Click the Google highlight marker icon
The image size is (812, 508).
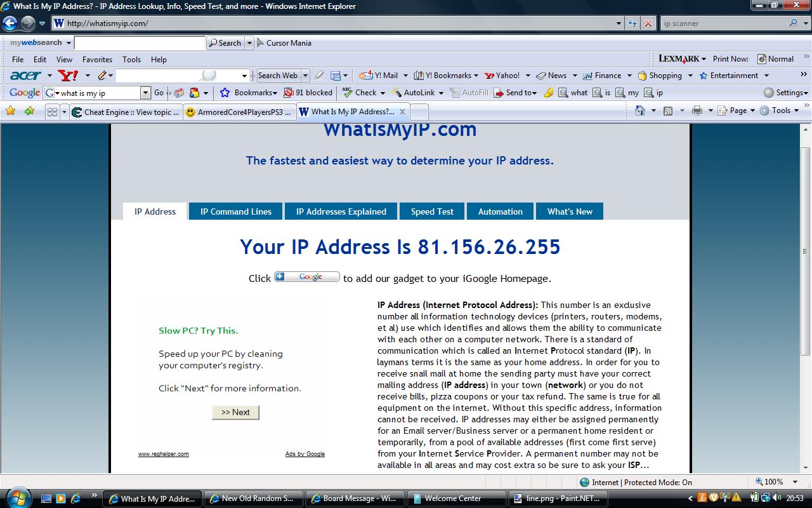549,93
